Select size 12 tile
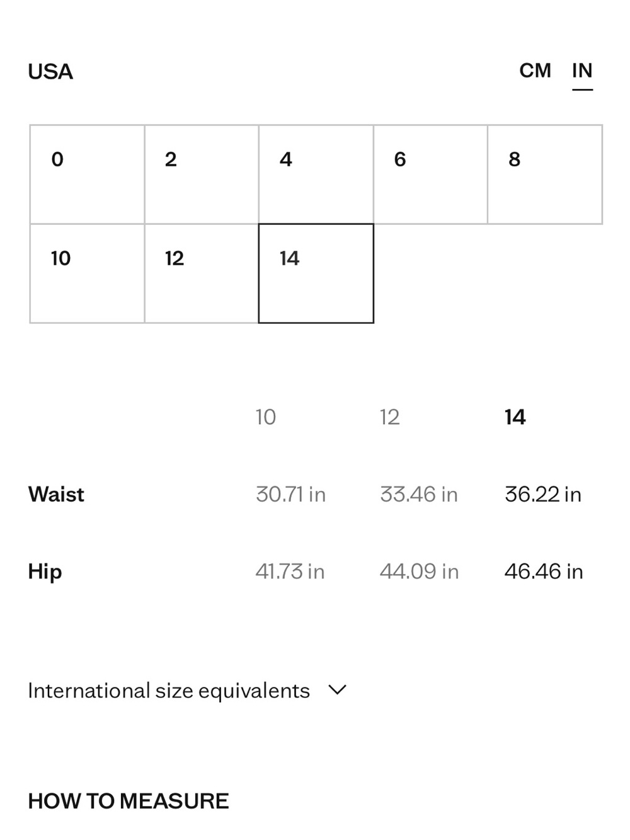630x840 pixels. 202,273
